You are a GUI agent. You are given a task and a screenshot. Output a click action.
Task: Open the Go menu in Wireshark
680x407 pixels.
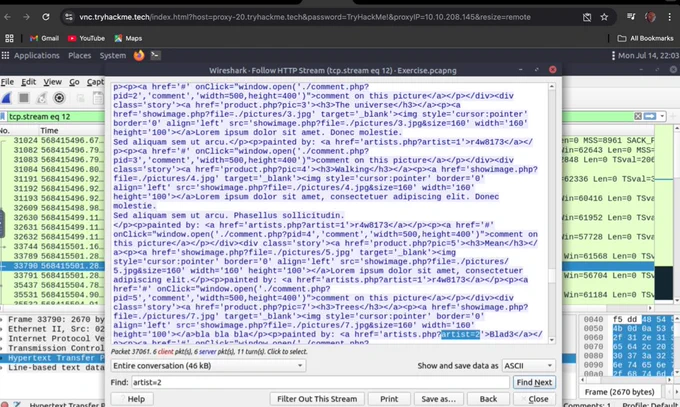(x=74, y=82)
